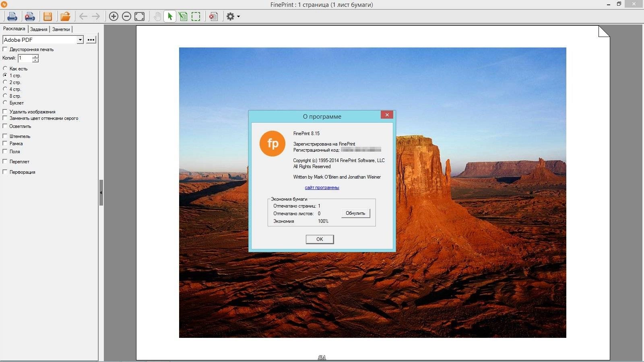Viewport: 644px width, 362px height.
Task: Click the orange fp logo in dialog
Action: tap(272, 144)
